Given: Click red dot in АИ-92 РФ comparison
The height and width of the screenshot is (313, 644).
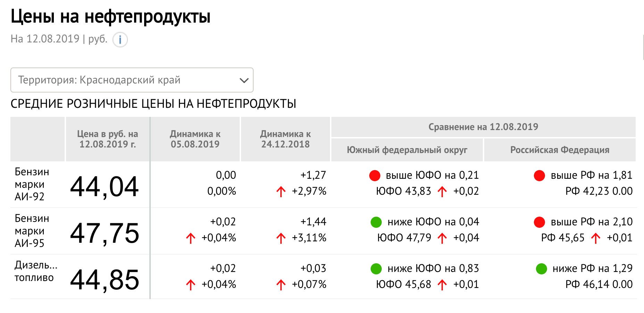Looking at the screenshot, I should [x=539, y=176].
